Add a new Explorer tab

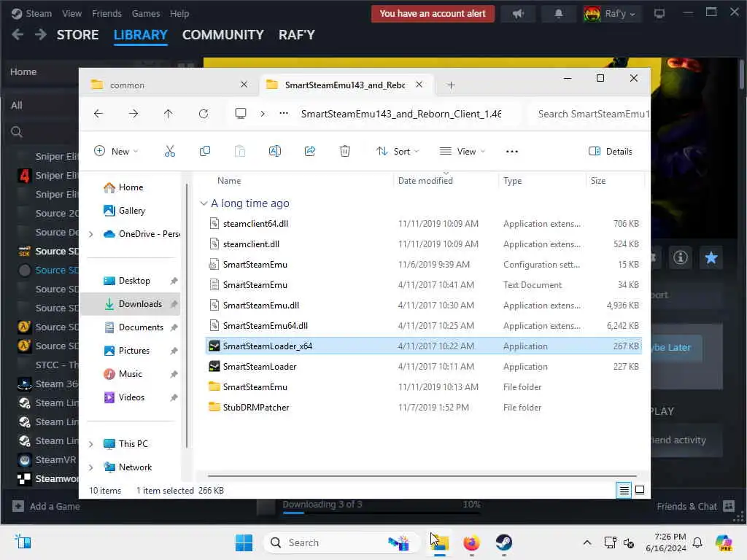pos(451,85)
